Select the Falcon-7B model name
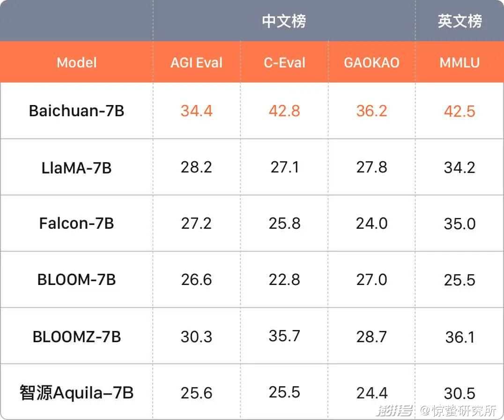 [77, 223]
